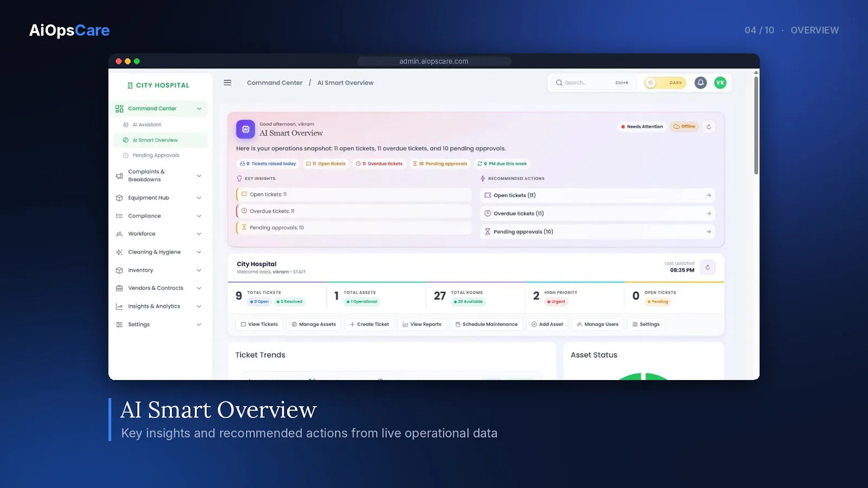Click the Command Center grid icon
868x488 pixels.
tap(119, 108)
